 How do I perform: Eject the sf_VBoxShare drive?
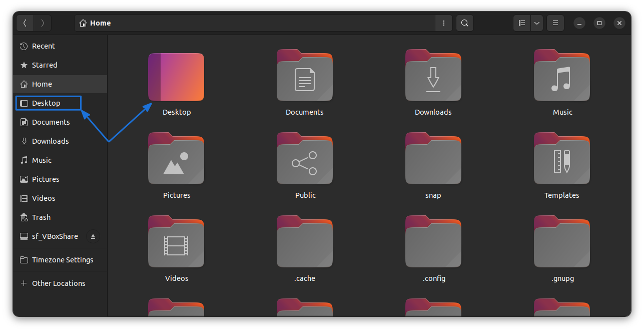pos(93,236)
